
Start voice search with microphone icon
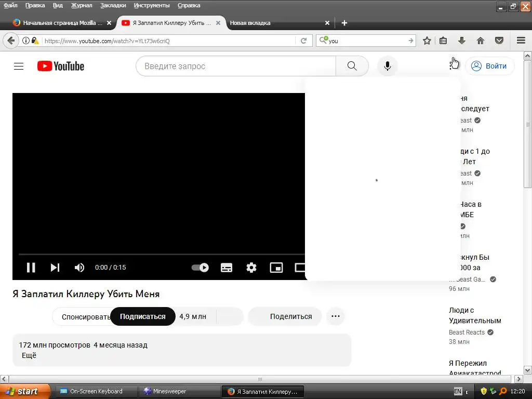point(387,66)
